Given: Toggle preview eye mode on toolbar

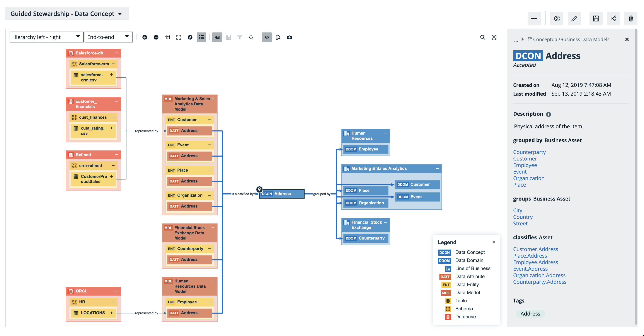Looking at the screenshot, I should pos(267,37).
